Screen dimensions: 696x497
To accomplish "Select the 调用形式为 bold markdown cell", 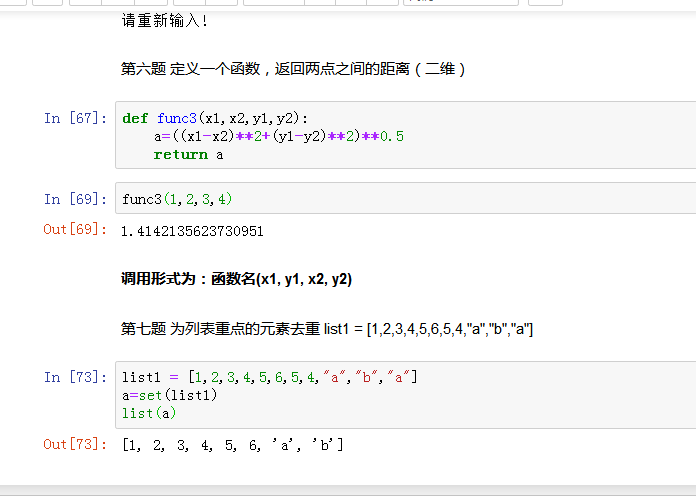I will [x=236, y=279].
